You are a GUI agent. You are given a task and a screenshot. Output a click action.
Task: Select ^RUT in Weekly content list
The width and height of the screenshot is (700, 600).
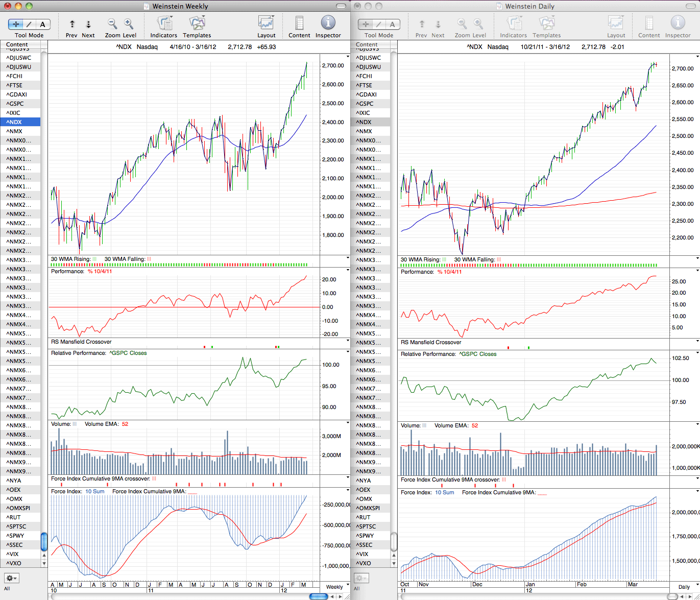click(20, 517)
